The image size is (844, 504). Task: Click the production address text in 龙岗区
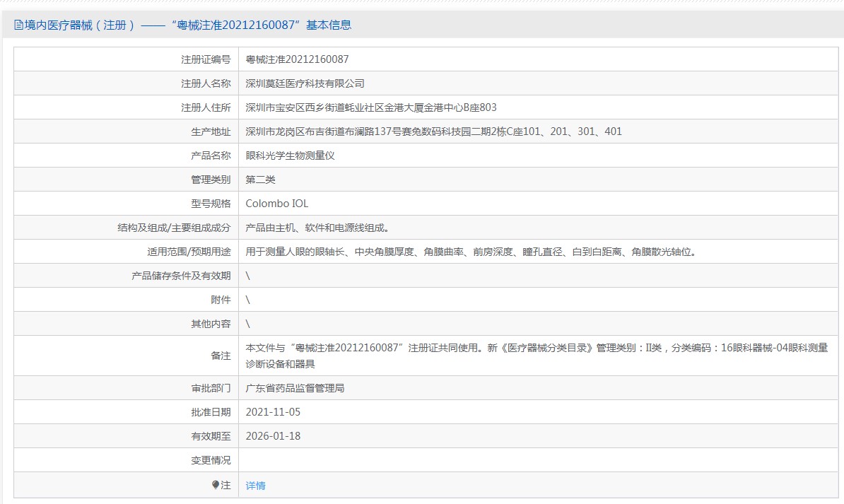pos(433,131)
